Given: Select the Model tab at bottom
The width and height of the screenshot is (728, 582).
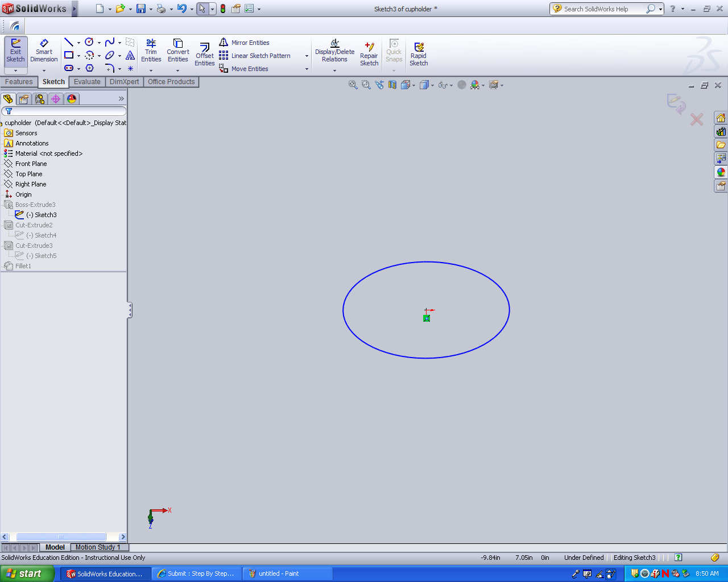Looking at the screenshot, I should click(x=55, y=547).
